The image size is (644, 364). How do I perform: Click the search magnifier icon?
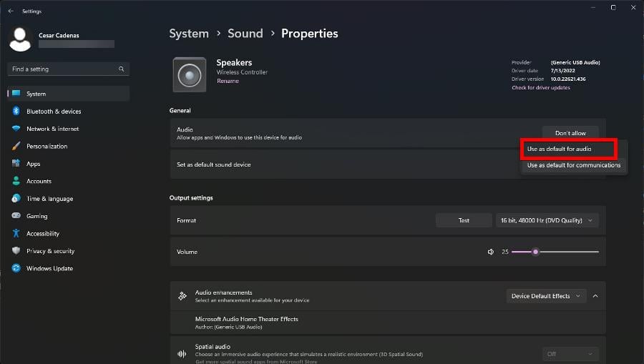(x=121, y=69)
